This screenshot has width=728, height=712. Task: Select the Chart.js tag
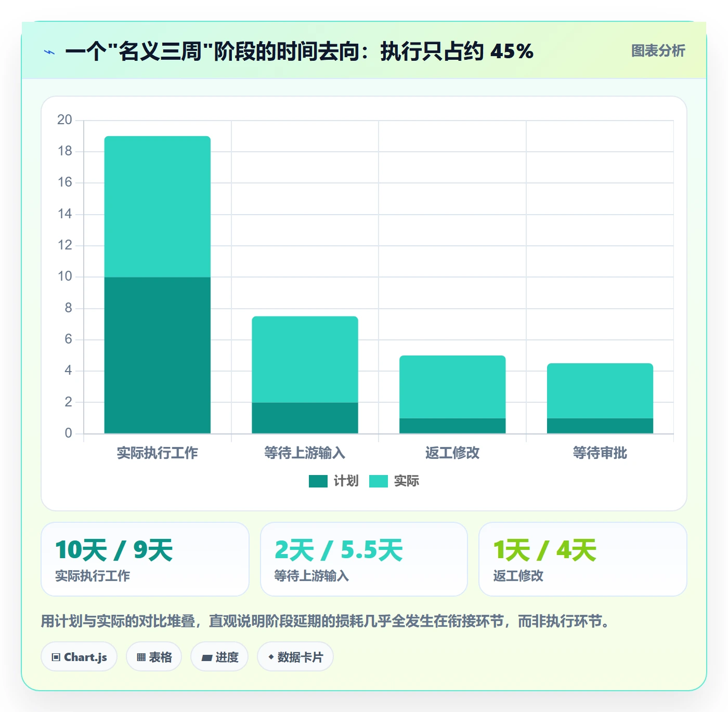tap(79, 657)
